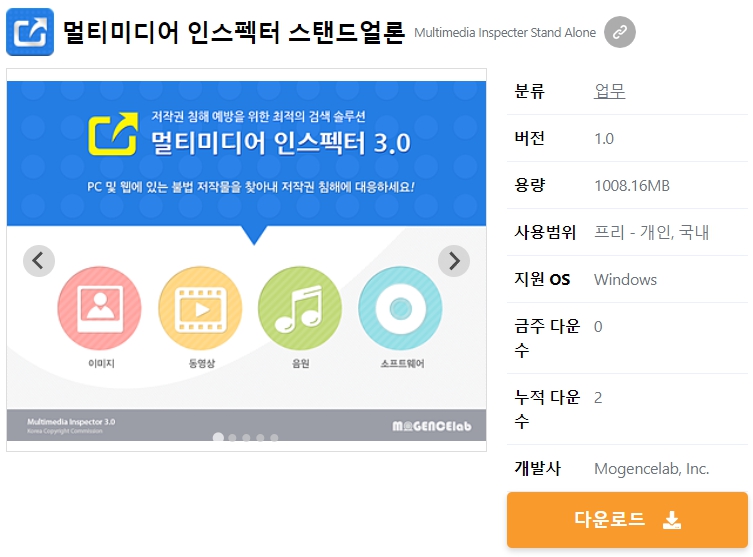Click the version value 1.0
This screenshot has width=753, height=557.
coord(604,139)
